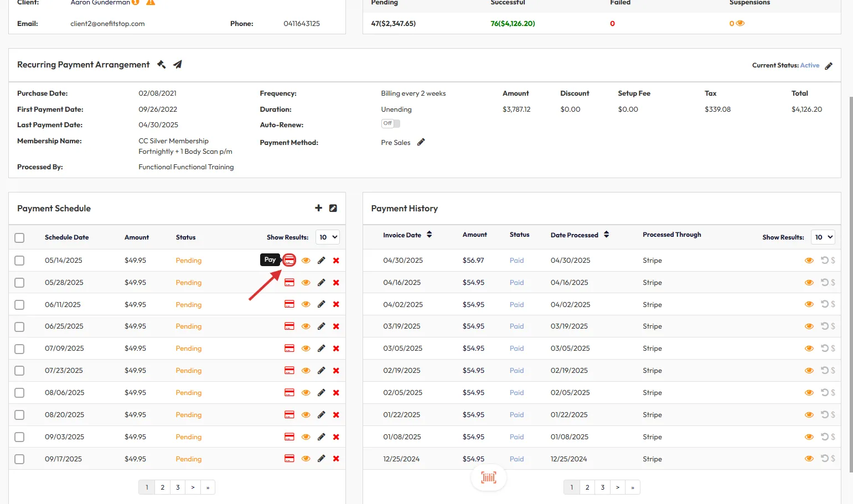Click the gavel icon beside Recurring Payment Arrangement
Viewport: 853px width, 504px height.
pyautogui.click(x=162, y=65)
